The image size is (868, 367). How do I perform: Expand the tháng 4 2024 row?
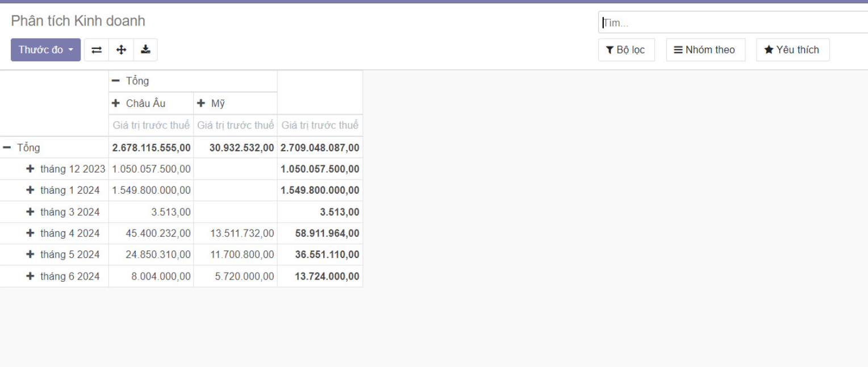coord(63,233)
